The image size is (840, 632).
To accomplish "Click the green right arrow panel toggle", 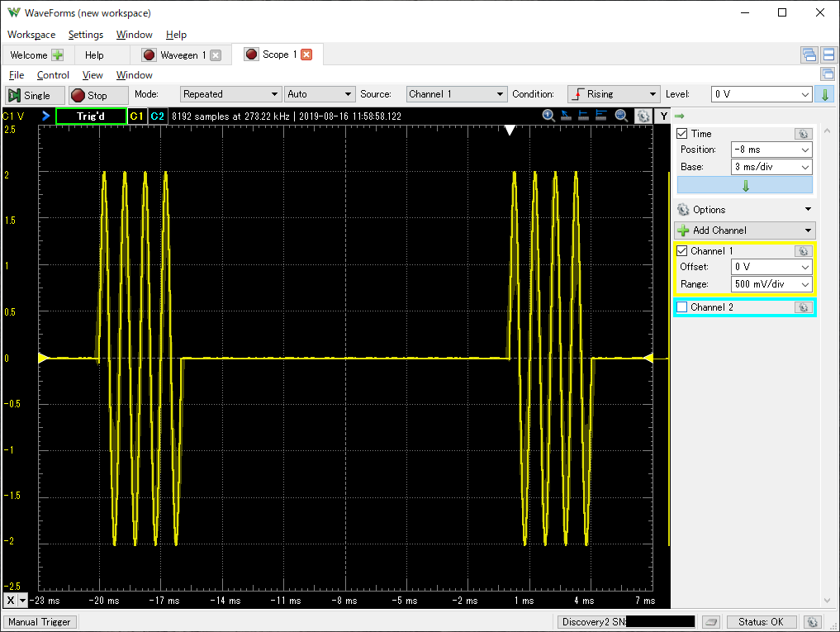I will coord(679,116).
